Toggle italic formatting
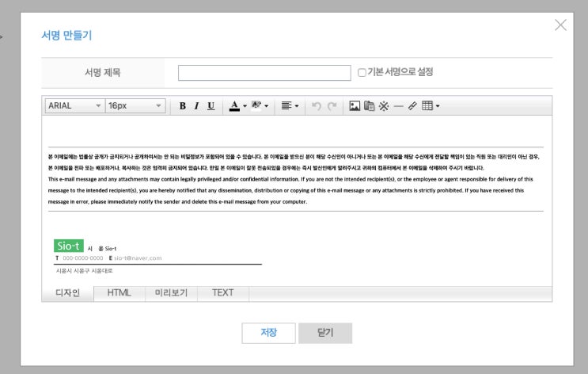 pos(196,106)
